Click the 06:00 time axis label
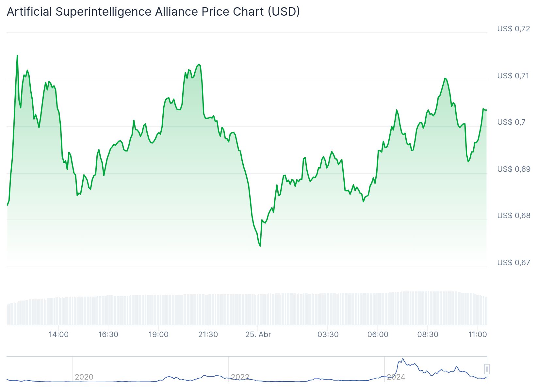Viewport: 537px width, 392px height. coord(378,335)
